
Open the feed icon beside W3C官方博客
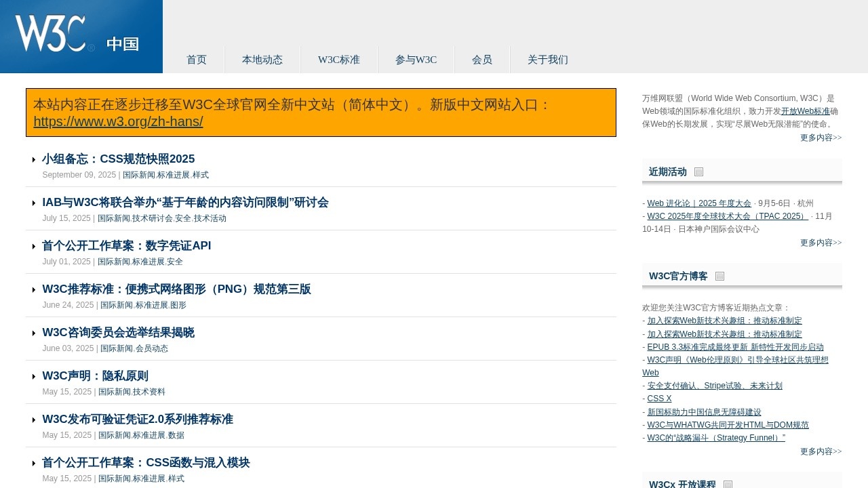[x=719, y=276]
